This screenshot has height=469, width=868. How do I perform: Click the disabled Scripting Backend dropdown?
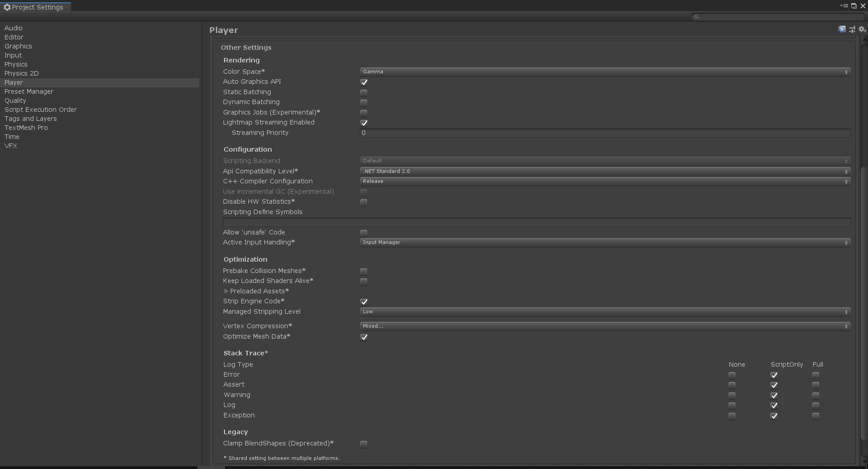pyautogui.click(x=605, y=161)
